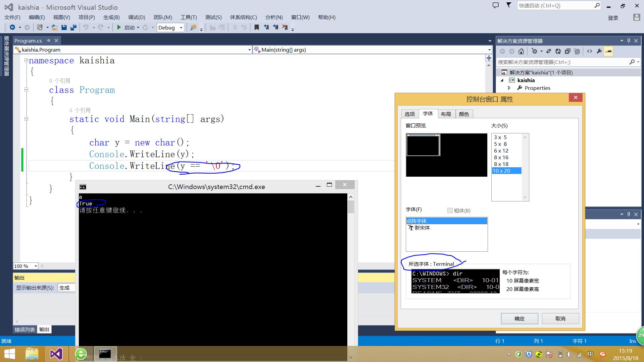This screenshot has width=644, height=362.
Task: Toggle the 粗体(B) bold checkbox
Action: coord(450,210)
